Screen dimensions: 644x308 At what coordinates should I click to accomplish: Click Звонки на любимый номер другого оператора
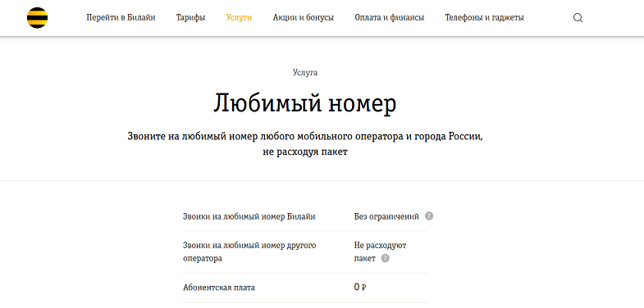click(x=249, y=251)
